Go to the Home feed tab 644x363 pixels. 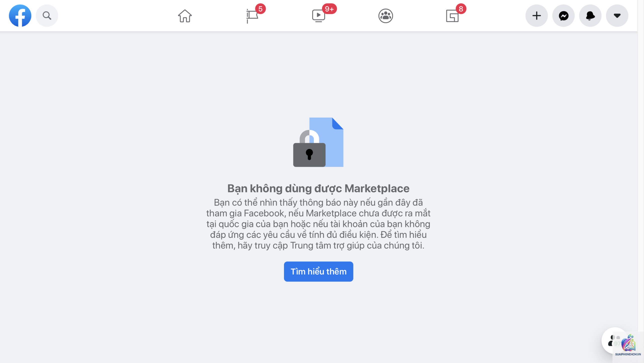[x=185, y=16]
